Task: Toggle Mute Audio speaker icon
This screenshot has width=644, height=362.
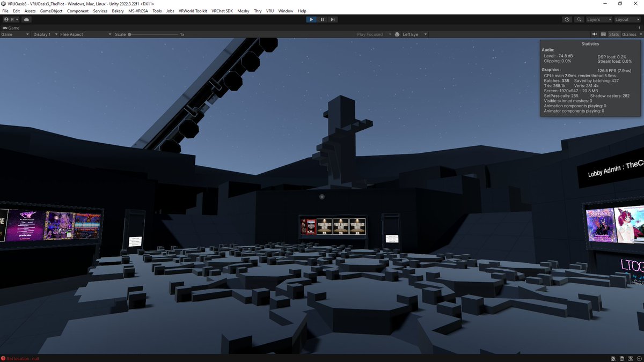Action: pyautogui.click(x=594, y=34)
